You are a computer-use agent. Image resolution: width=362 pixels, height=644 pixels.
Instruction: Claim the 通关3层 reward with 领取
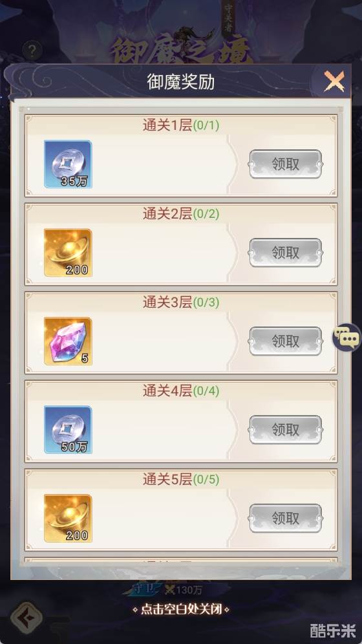tap(286, 341)
